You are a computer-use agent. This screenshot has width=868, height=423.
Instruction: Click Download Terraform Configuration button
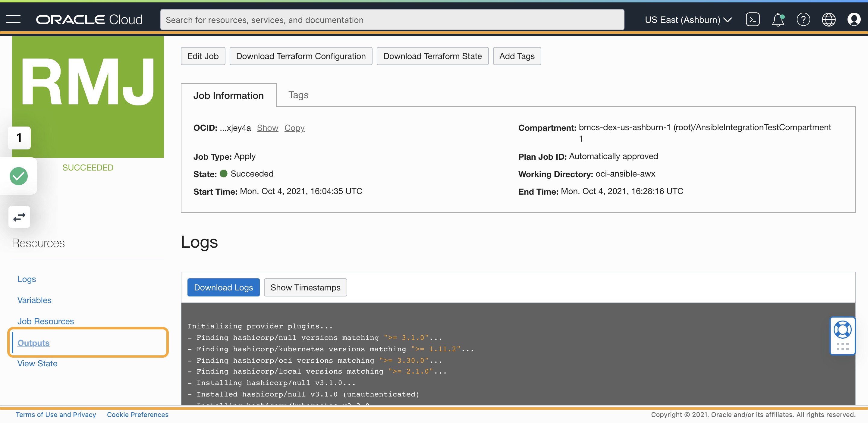point(300,55)
